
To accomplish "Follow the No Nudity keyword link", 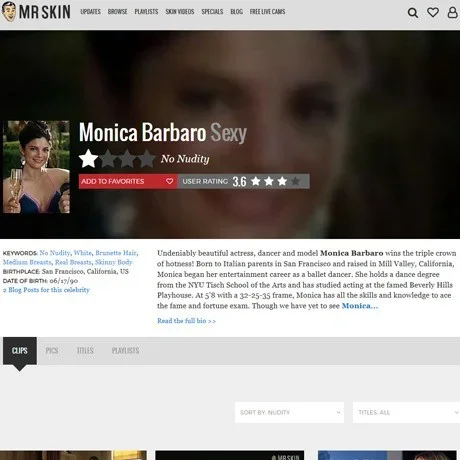I will pos(55,253).
